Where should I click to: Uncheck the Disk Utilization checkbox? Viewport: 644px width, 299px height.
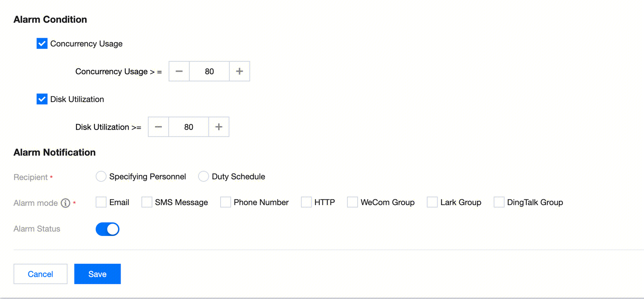tap(42, 100)
